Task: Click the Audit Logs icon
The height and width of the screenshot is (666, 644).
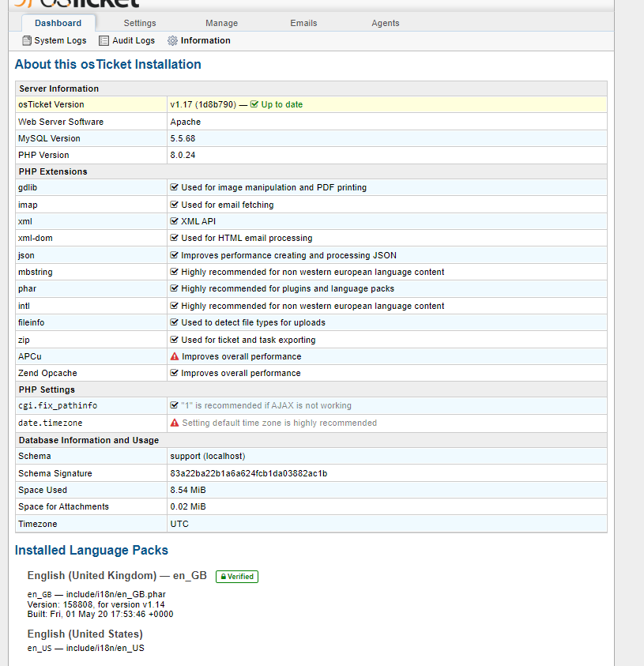Action: [x=104, y=41]
